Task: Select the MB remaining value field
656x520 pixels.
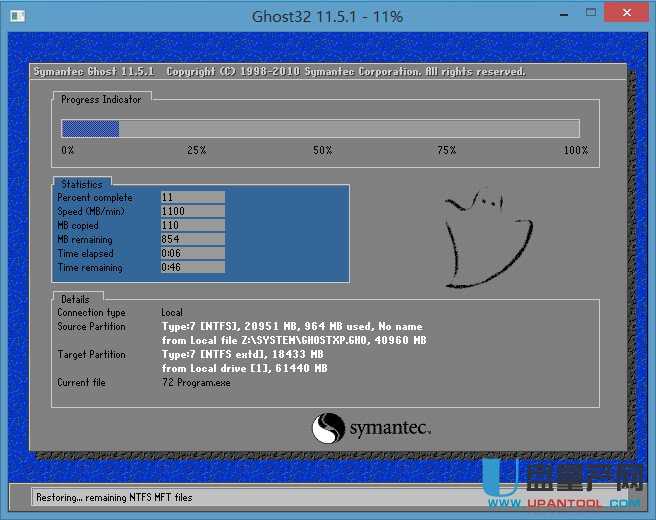Action: coord(192,240)
